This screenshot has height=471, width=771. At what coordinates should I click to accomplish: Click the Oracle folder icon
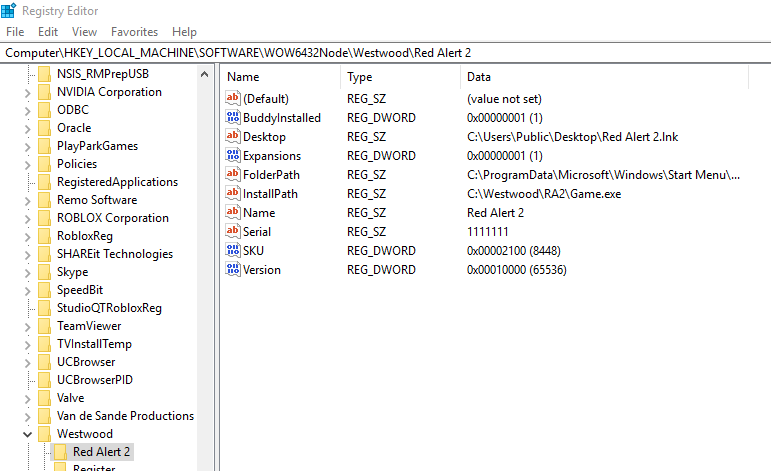point(44,128)
